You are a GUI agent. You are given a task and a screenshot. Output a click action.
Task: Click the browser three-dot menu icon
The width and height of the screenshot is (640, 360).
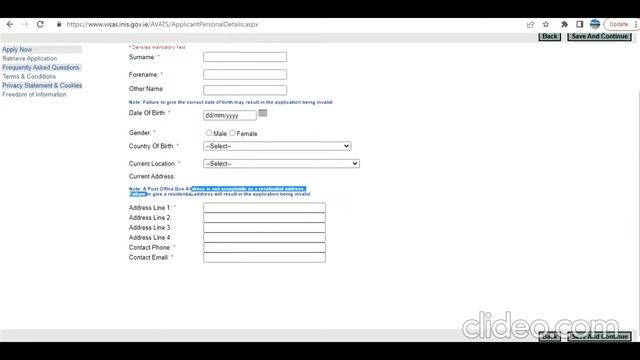pos(636,24)
